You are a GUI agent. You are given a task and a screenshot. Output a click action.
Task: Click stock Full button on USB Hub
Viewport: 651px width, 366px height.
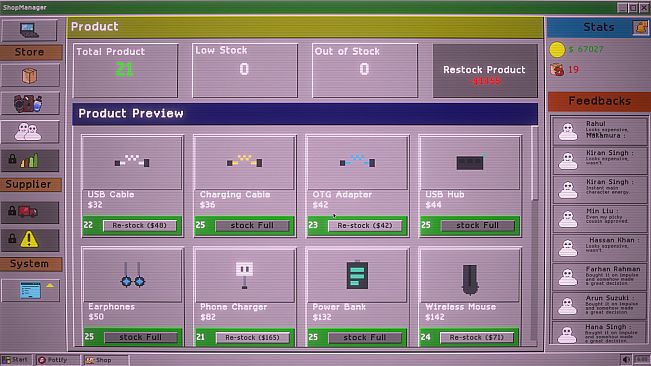tap(477, 225)
